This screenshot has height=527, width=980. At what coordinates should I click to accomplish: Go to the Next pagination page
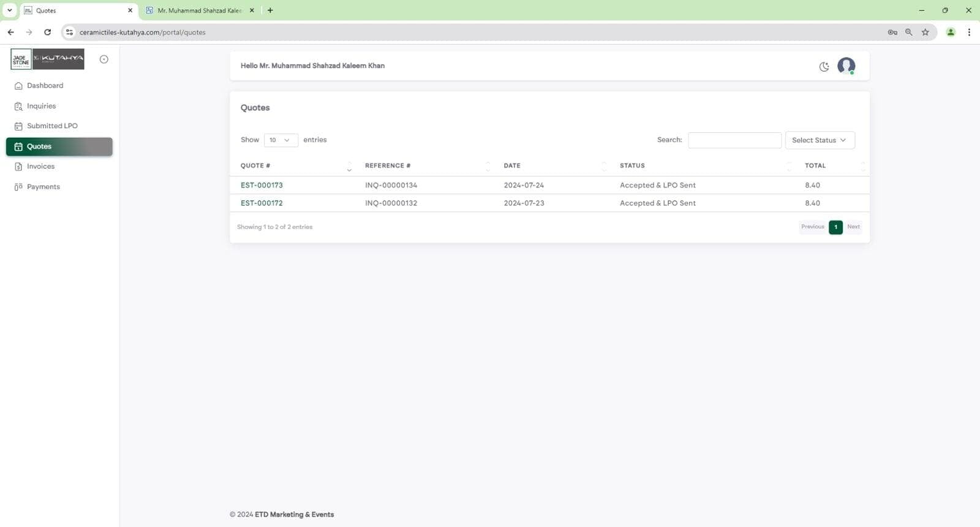pyautogui.click(x=853, y=227)
